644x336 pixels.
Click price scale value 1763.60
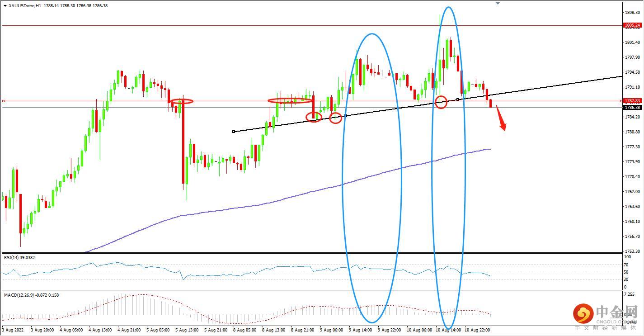[x=631, y=207]
